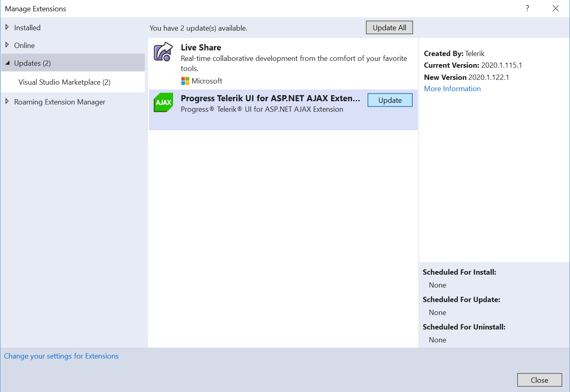This screenshot has height=392, width=570.
Task: Open More Information for the Telerik extension
Action: (452, 88)
